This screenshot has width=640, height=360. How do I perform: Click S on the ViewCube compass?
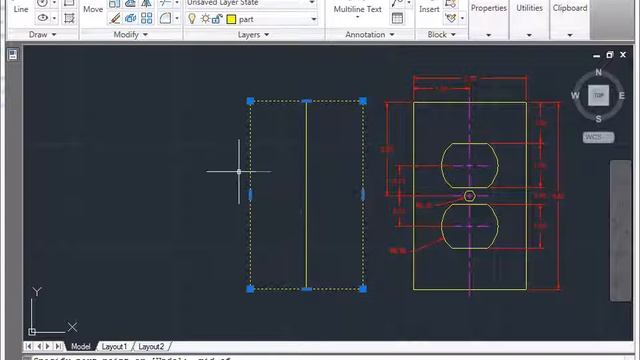[x=598, y=119]
